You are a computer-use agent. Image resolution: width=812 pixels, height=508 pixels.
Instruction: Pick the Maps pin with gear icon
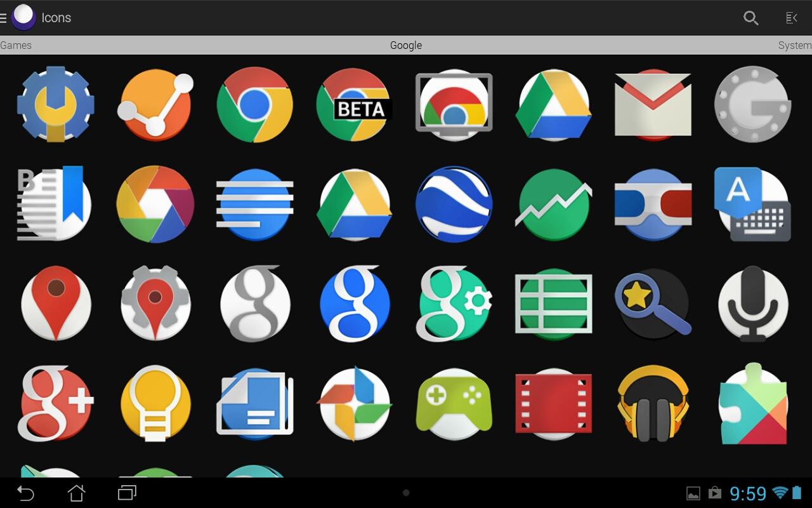tap(155, 304)
